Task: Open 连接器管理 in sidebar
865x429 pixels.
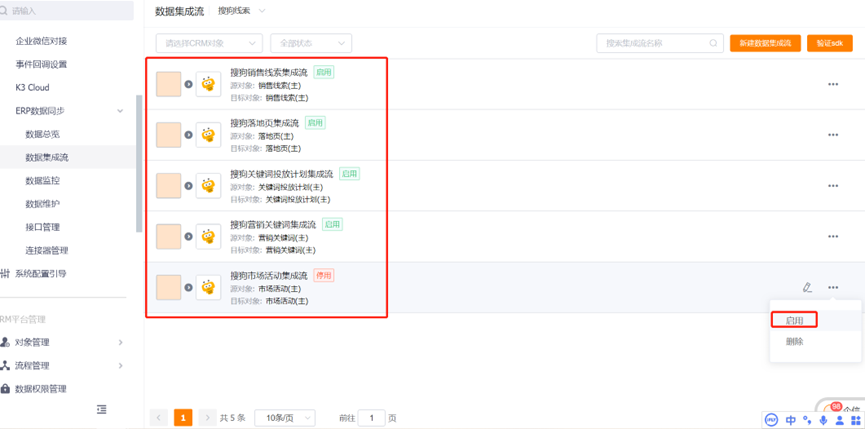Action: tap(47, 250)
